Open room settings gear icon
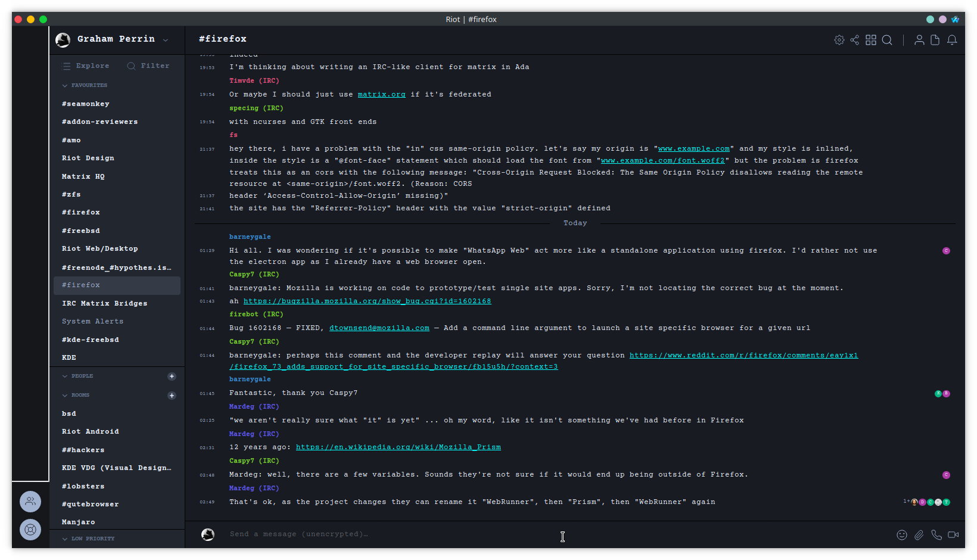Screen dimensions: 977x560 pos(839,40)
